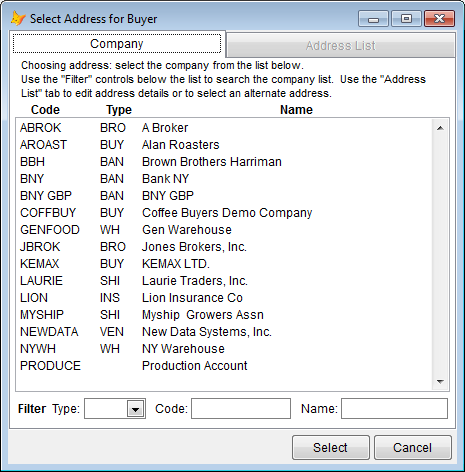Viewport: 465px width, 472px height.
Task: Click the GENFOOD code cell
Action: click(x=50, y=230)
